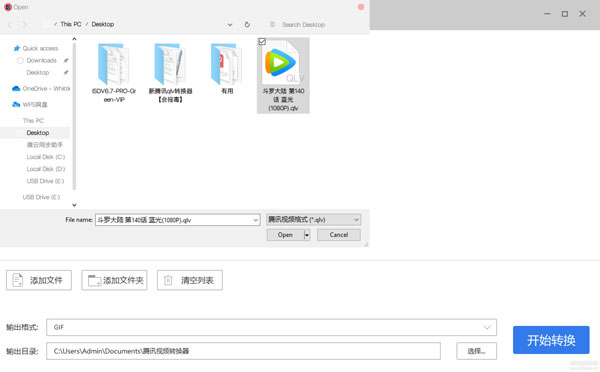Click the sidebar scroll down arrow
600x372 pixels.
click(74, 205)
